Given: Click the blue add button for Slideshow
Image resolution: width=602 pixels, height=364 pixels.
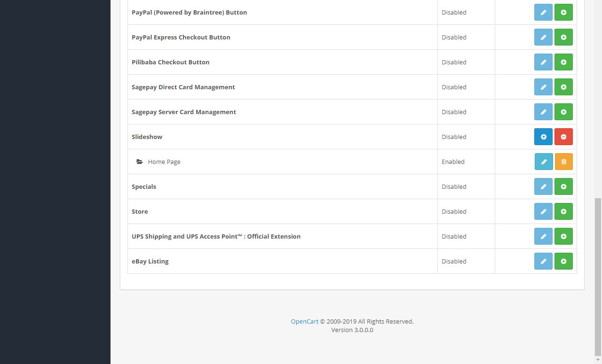Looking at the screenshot, I should pos(543,137).
